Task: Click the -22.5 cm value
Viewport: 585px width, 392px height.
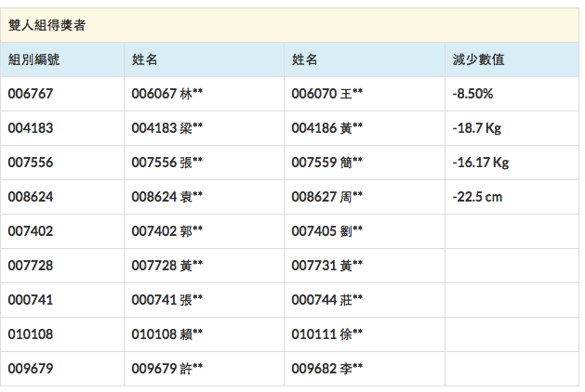Action: (477, 197)
